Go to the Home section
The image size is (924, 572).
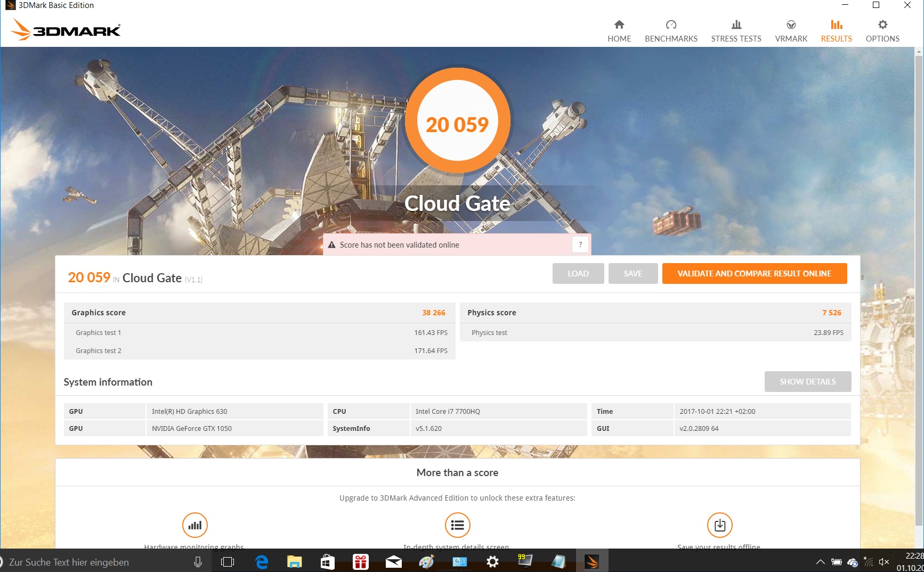coord(619,31)
